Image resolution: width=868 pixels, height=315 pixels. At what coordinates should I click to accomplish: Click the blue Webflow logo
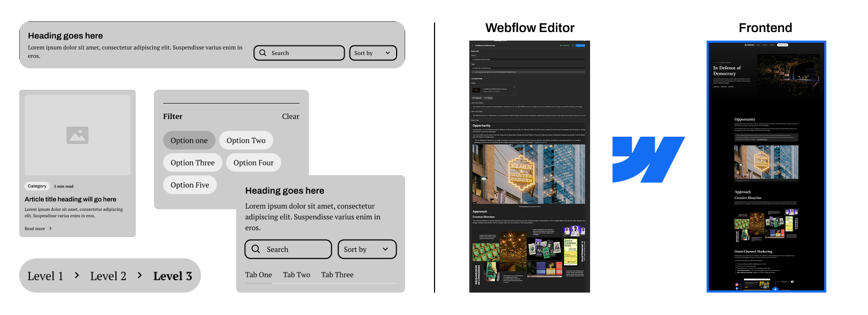(x=648, y=160)
